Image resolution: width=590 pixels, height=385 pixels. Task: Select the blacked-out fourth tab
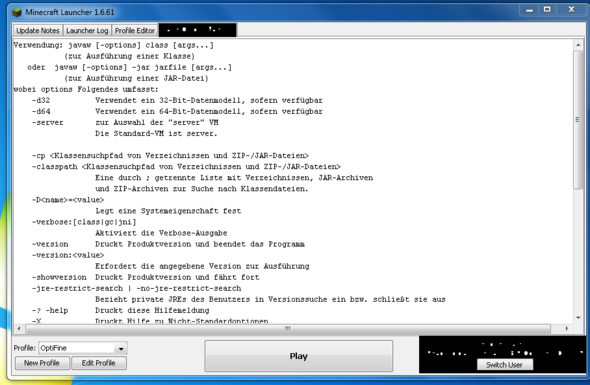point(198,30)
